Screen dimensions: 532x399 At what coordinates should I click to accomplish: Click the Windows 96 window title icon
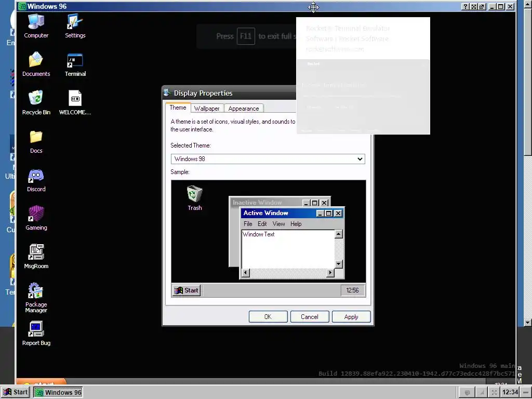pyautogui.click(x=22, y=6)
